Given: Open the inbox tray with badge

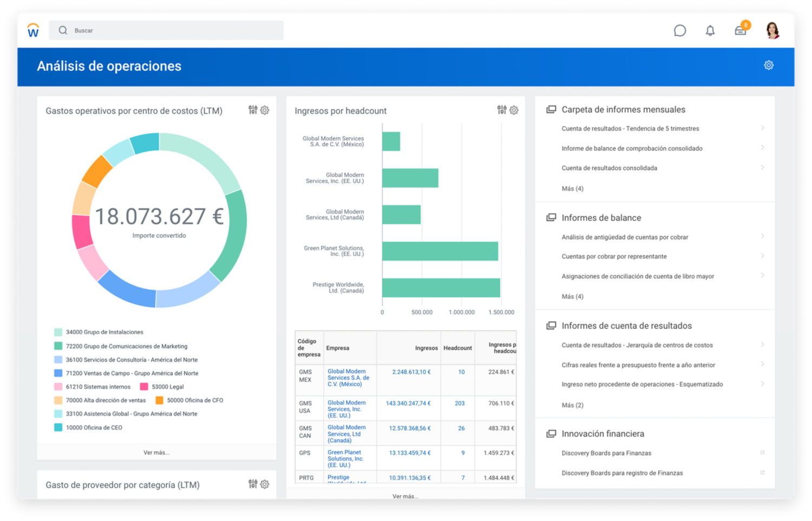Looking at the screenshot, I should click(741, 30).
